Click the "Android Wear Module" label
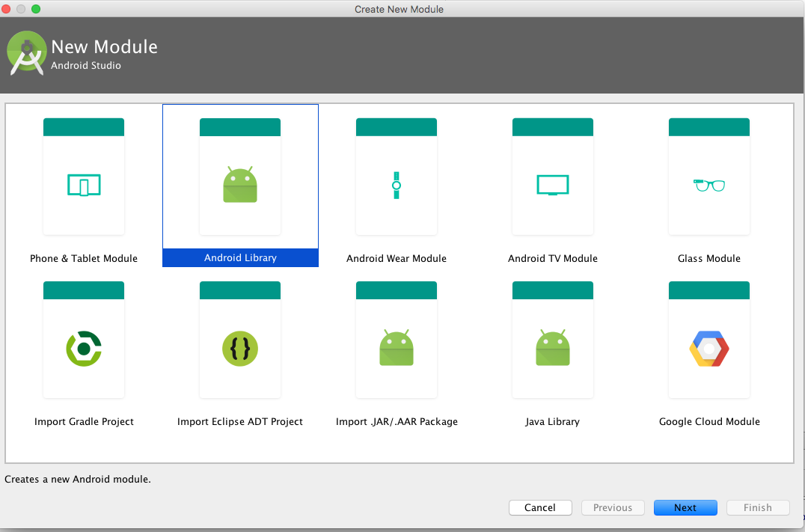 click(x=397, y=258)
